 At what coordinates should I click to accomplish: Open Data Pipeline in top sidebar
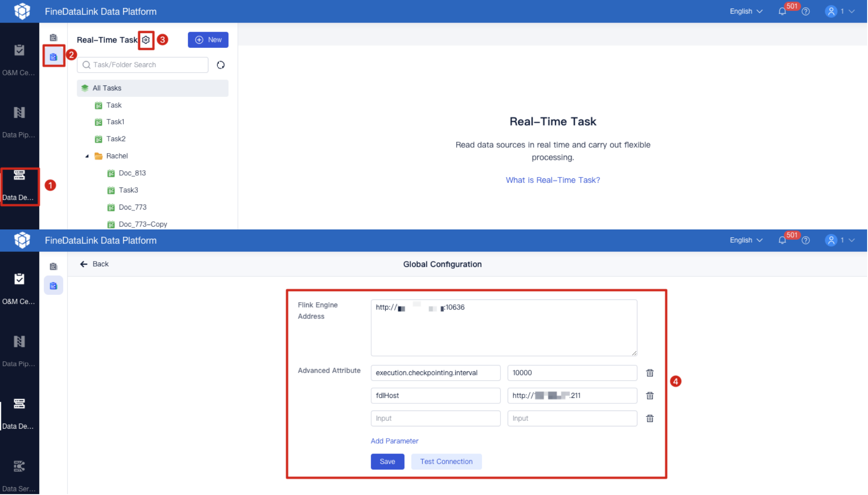pyautogui.click(x=19, y=121)
